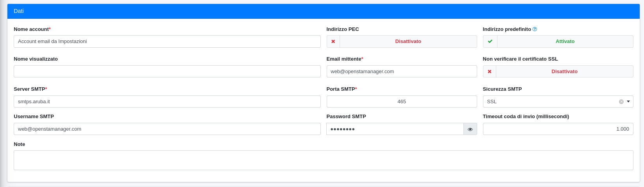This screenshot has height=187, width=644.
Task: Expand Sicurezza SMTP using the arrow
Action: click(628, 102)
